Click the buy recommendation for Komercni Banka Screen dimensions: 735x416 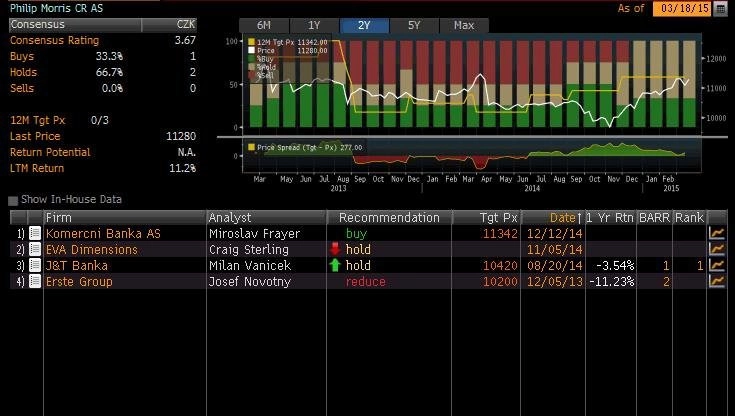tap(356, 234)
